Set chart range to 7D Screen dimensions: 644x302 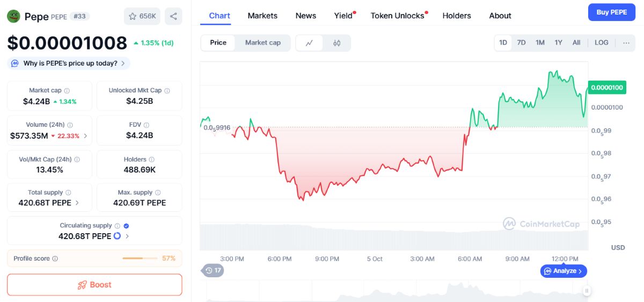[x=521, y=42]
